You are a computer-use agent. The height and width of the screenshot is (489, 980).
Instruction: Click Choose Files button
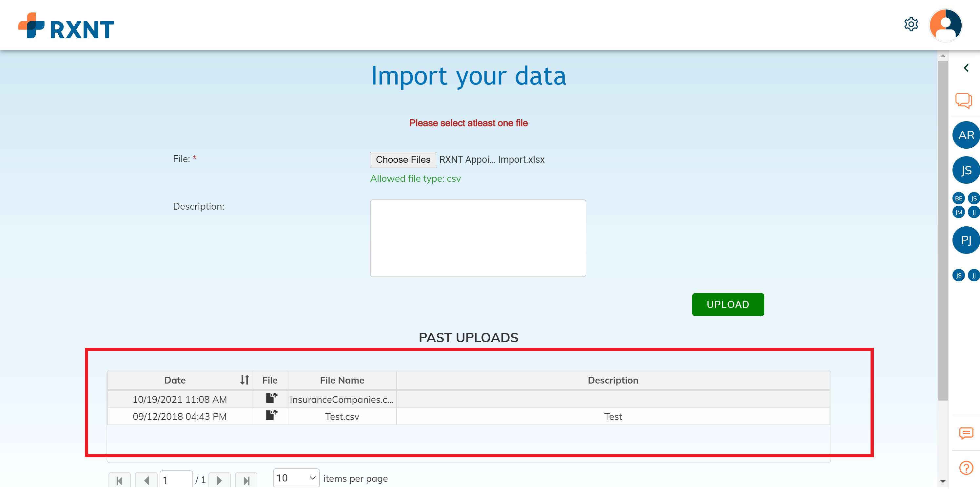click(x=403, y=160)
